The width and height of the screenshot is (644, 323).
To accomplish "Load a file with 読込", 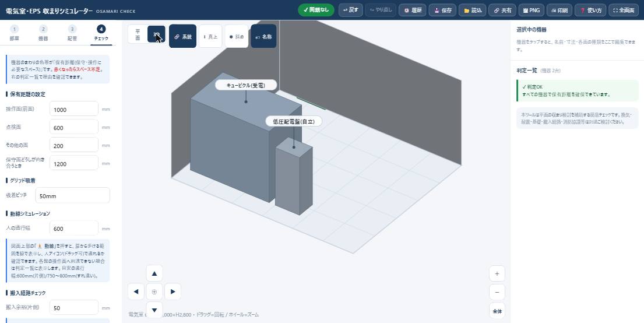I will [x=472, y=10].
